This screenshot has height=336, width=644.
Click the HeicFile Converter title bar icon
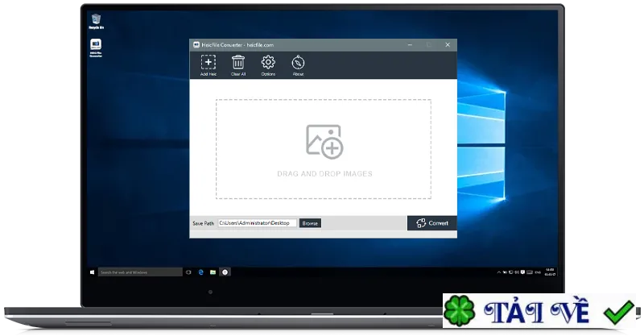(196, 45)
